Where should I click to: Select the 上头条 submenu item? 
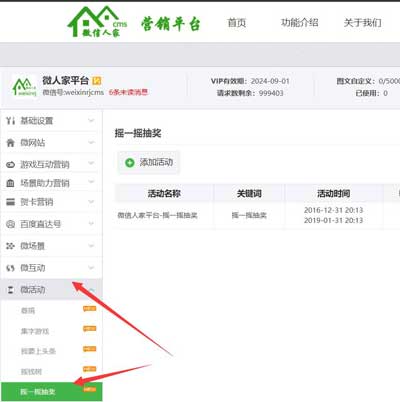point(38,351)
